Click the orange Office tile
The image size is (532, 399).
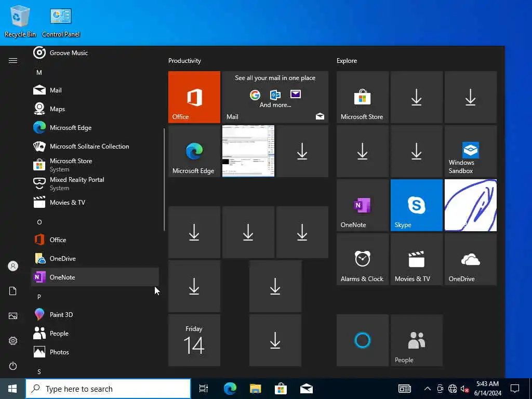pos(194,97)
